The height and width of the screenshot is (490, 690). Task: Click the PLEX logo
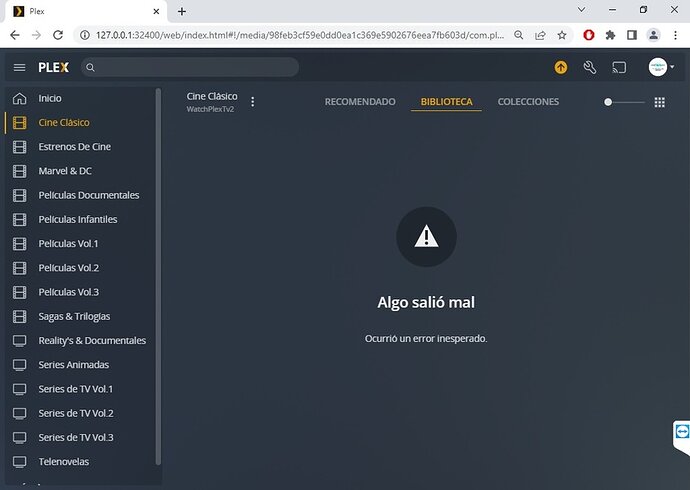[x=54, y=67]
